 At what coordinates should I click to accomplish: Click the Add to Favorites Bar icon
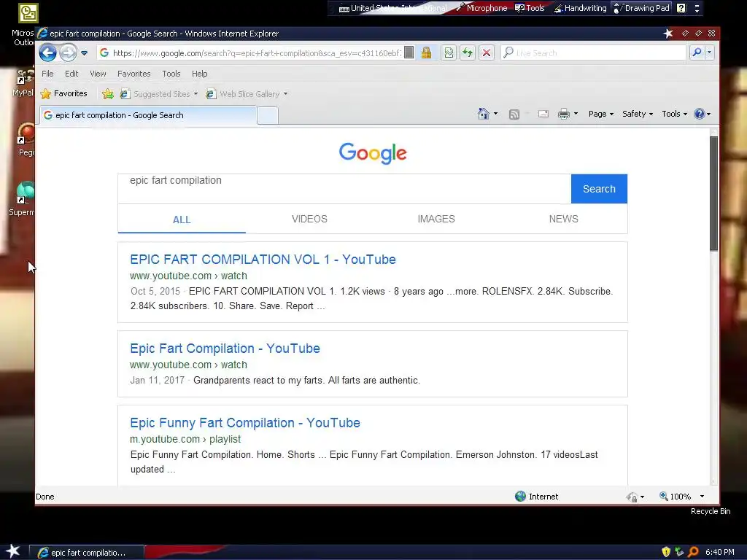(108, 94)
